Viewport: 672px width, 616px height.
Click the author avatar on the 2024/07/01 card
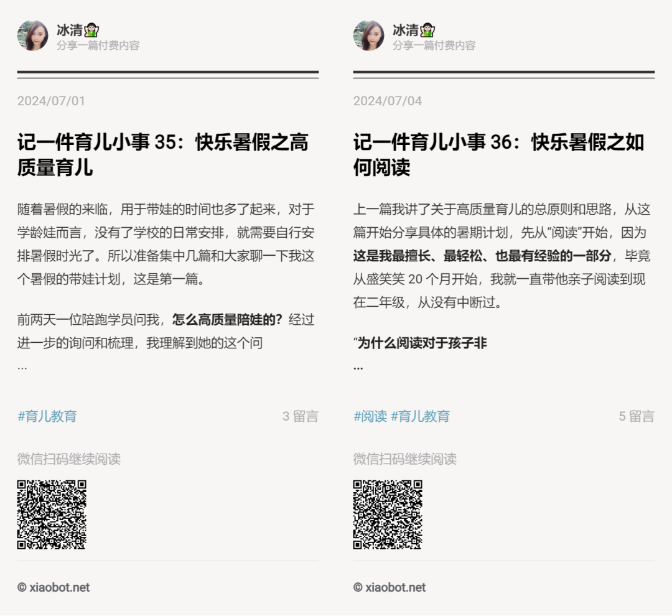tap(32, 35)
